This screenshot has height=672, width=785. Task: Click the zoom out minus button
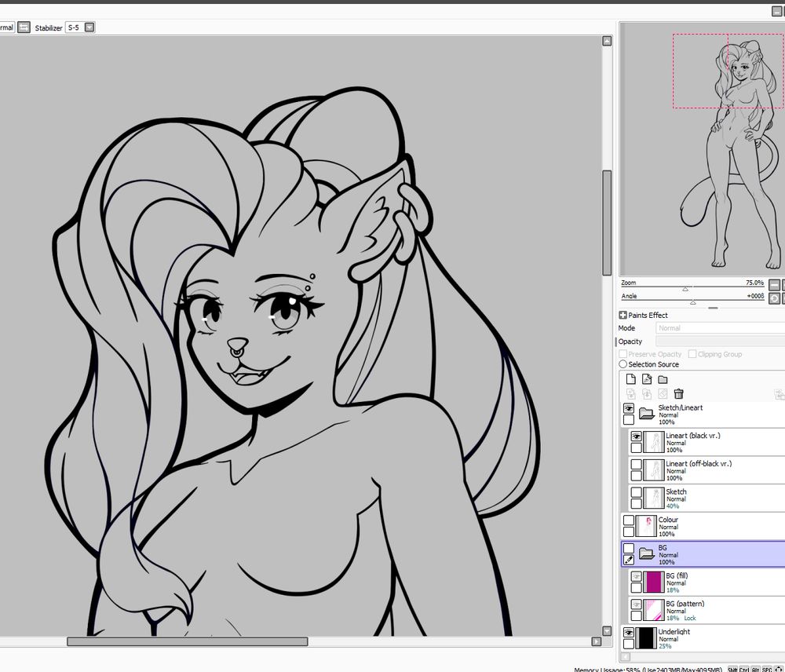point(774,285)
